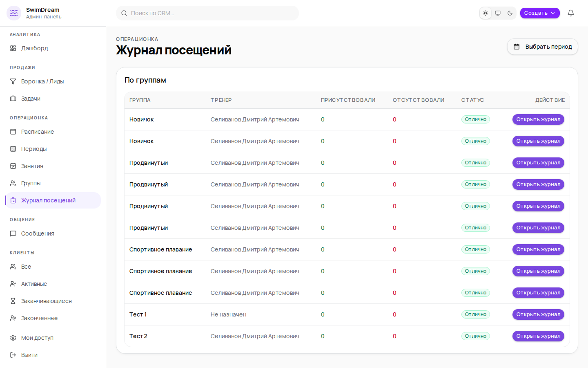
Task: Click the SwimDream wave logo icon
Action: tap(14, 13)
